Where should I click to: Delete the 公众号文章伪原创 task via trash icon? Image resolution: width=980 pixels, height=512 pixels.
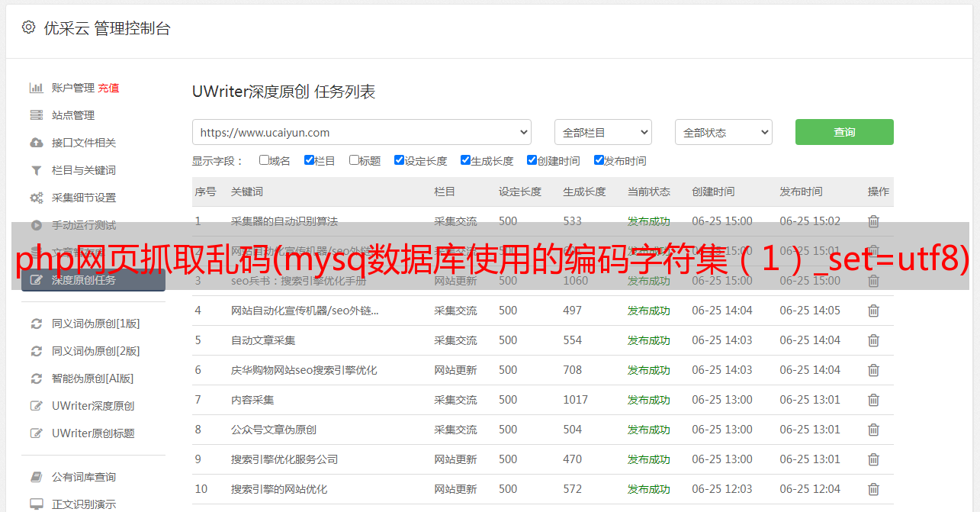point(873,430)
